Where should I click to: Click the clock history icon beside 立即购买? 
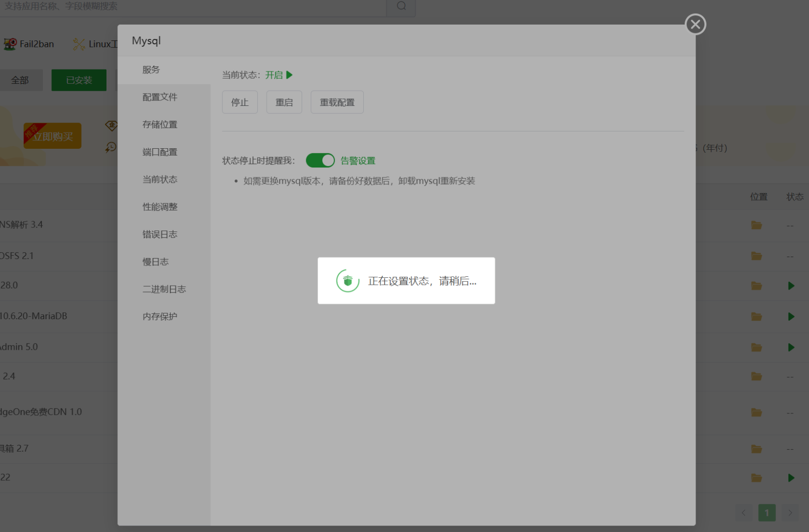click(111, 147)
